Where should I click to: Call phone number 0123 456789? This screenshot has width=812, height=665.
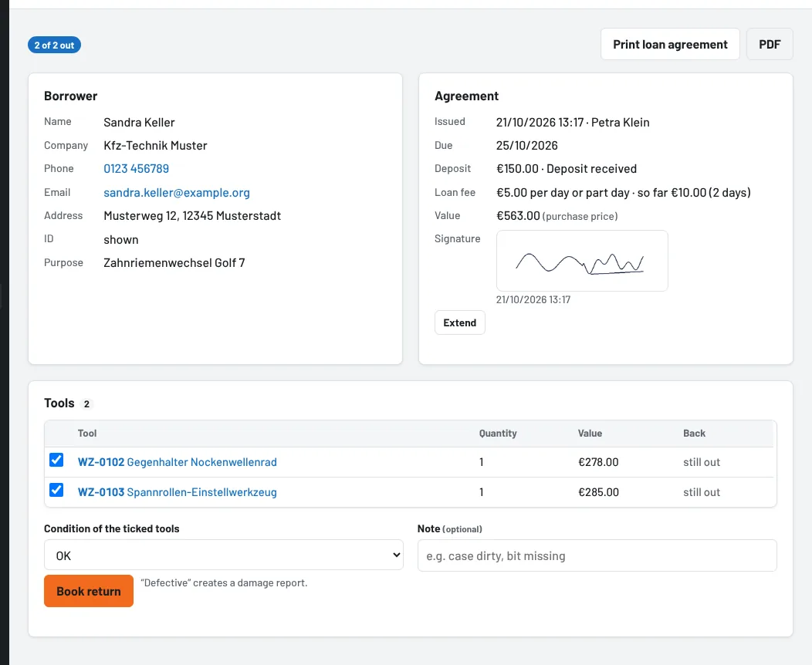pyautogui.click(x=136, y=169)
